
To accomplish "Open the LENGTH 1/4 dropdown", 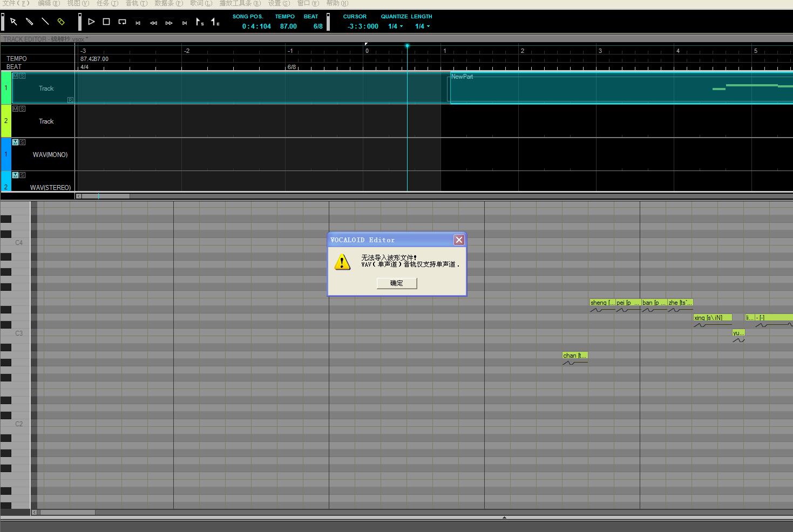I will (423, 26).
